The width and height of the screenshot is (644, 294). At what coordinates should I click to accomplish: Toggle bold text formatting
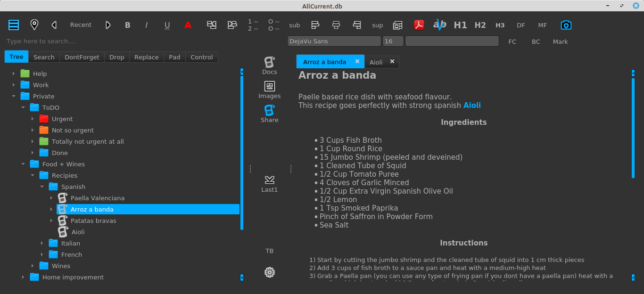tap(127, 24)
